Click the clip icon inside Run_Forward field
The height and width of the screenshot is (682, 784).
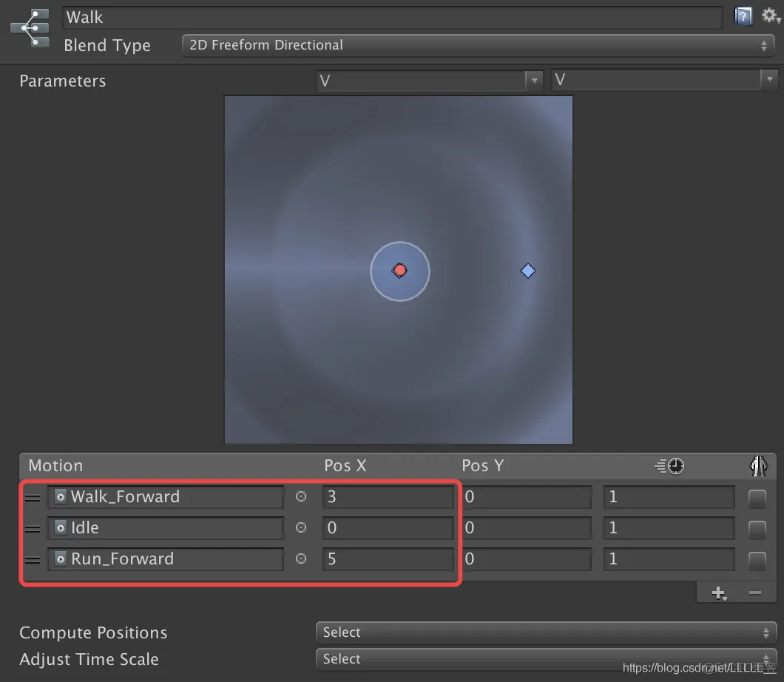[x=60, y=558]
